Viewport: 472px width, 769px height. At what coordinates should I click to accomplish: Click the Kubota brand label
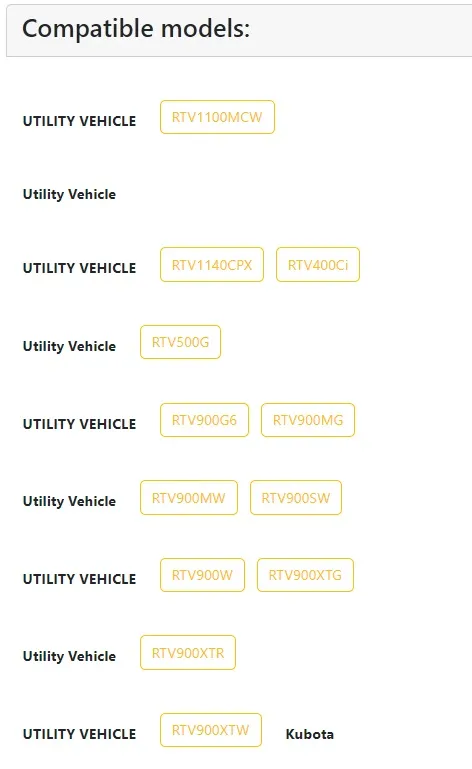[x=310, y=734]
